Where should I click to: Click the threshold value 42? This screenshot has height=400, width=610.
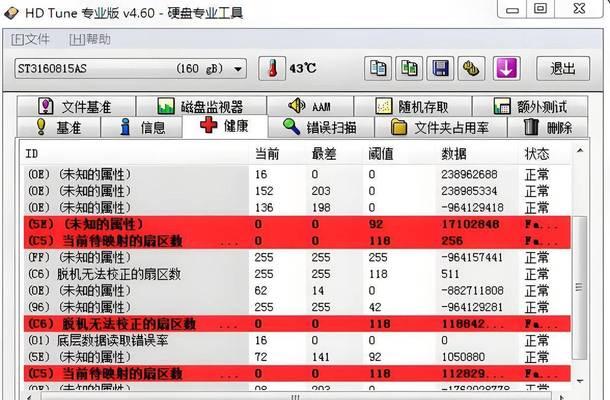pyautogui.click(x=375, y=307)
